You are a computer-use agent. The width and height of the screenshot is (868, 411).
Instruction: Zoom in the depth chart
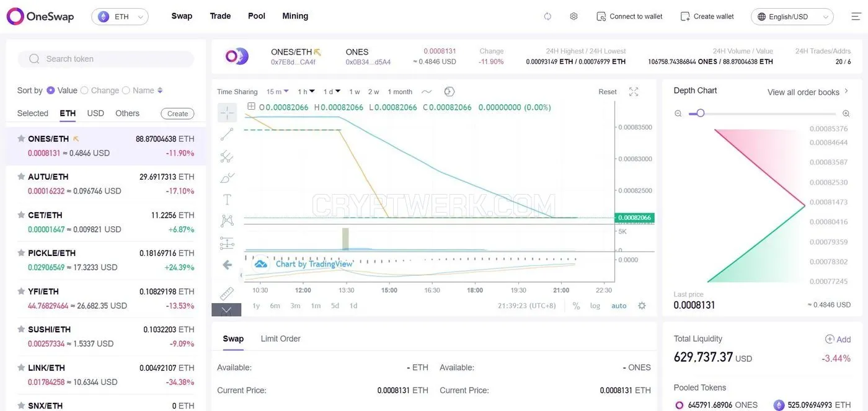point(846,113)
